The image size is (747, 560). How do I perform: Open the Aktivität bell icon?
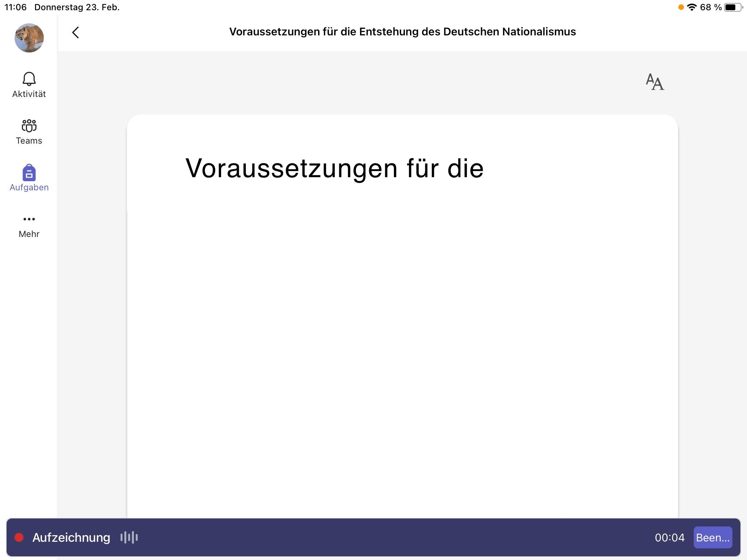29,79
